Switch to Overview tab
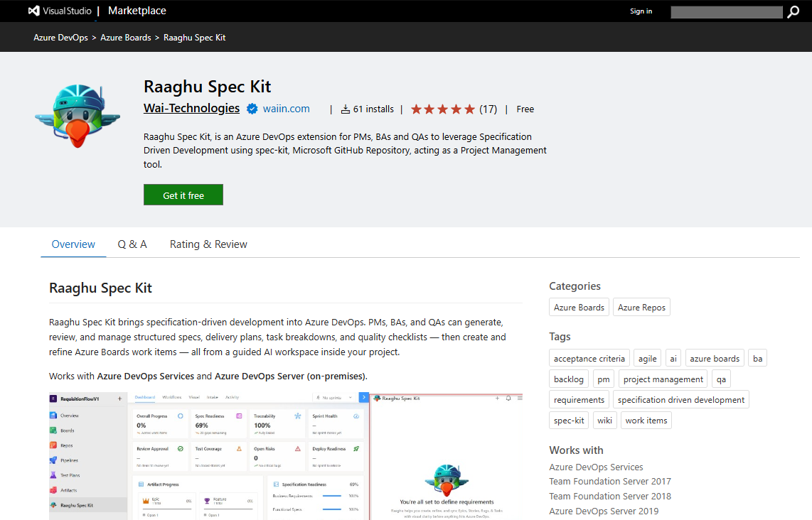 (73, 244)
